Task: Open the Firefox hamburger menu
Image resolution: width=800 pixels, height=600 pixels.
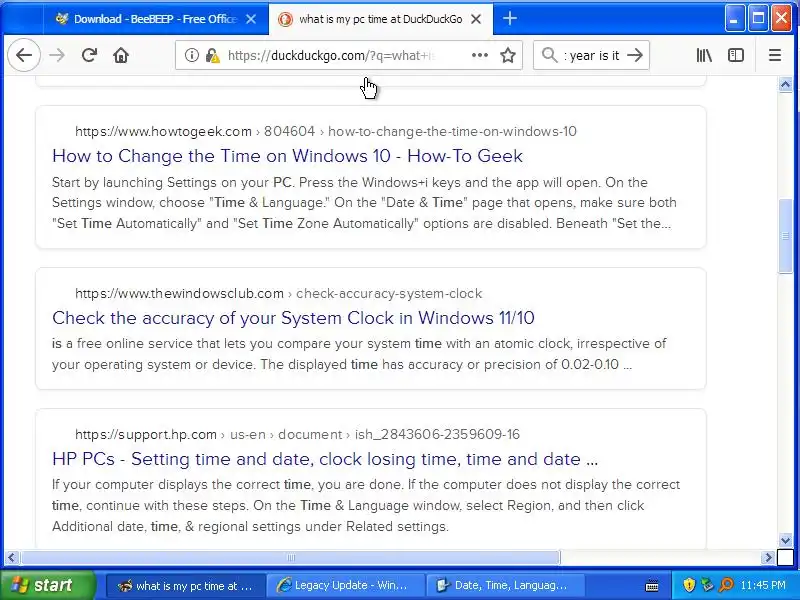Action: pyautogui.click(x=774, y=55)
